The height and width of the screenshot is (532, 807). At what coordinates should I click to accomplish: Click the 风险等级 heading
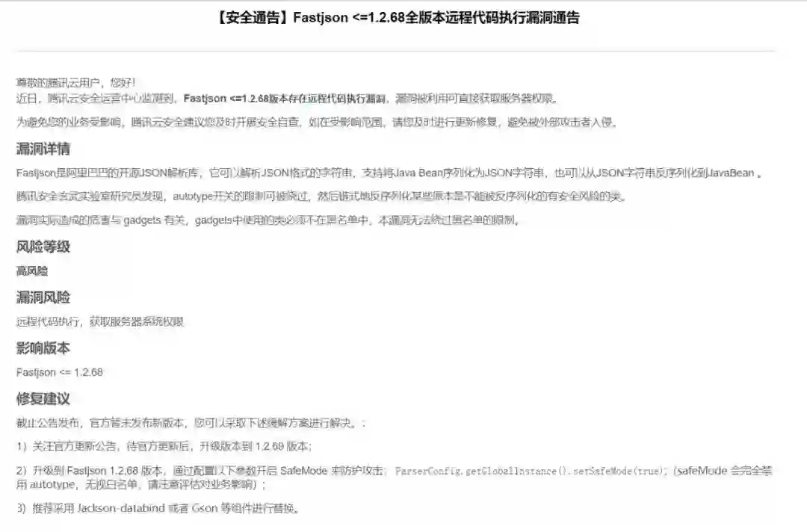(43, 247)
